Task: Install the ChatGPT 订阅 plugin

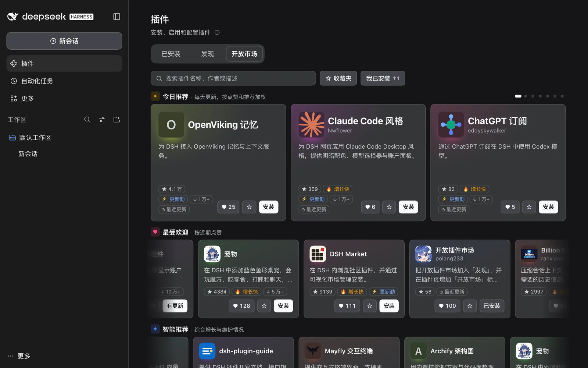Action: click(548, 207)
